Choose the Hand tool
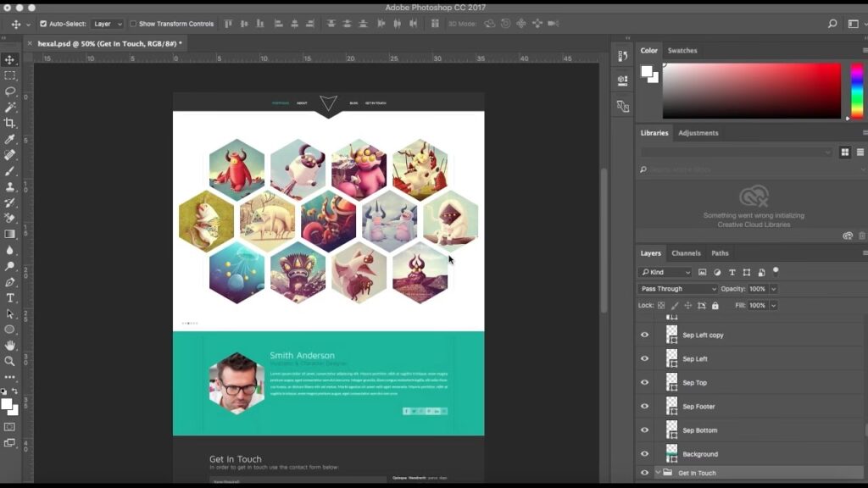This screenshot has width=868, height=488. 10,346
